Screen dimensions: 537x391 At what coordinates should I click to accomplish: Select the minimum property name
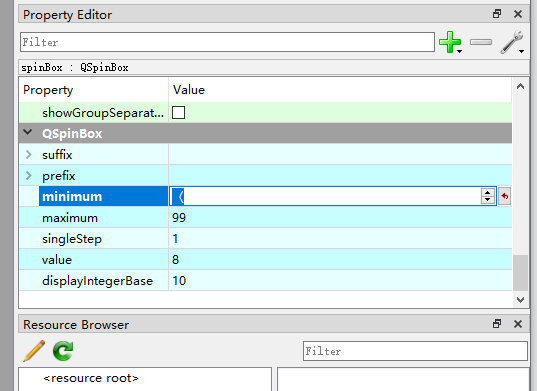click(72, 197)
